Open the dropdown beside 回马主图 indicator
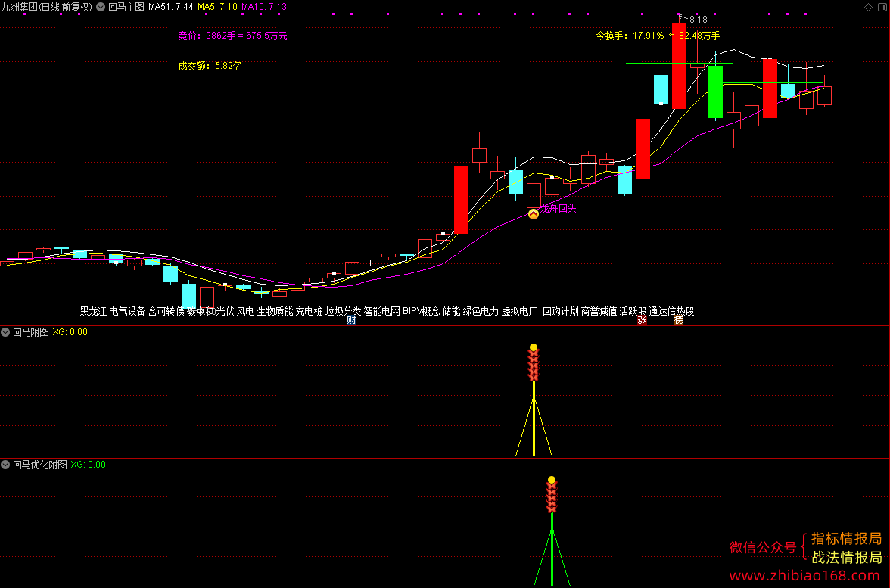This screenshot has height=588, width=890. coord(101,7)
